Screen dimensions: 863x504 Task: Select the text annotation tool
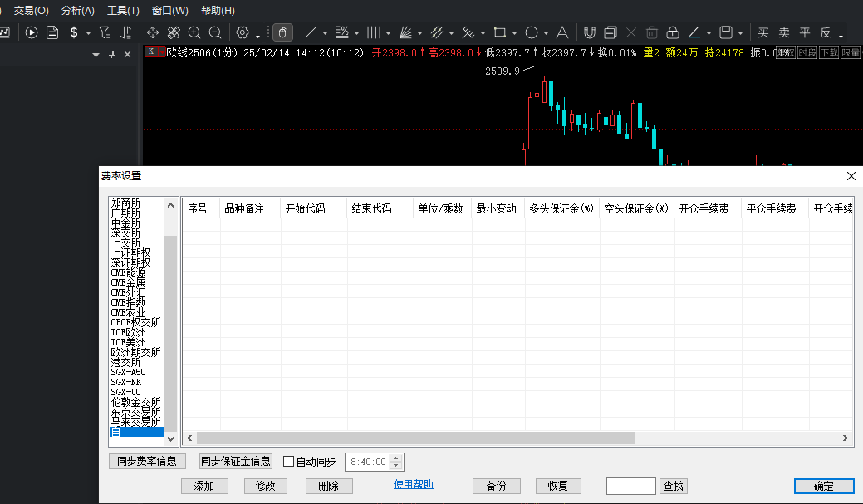click(561, 32)
